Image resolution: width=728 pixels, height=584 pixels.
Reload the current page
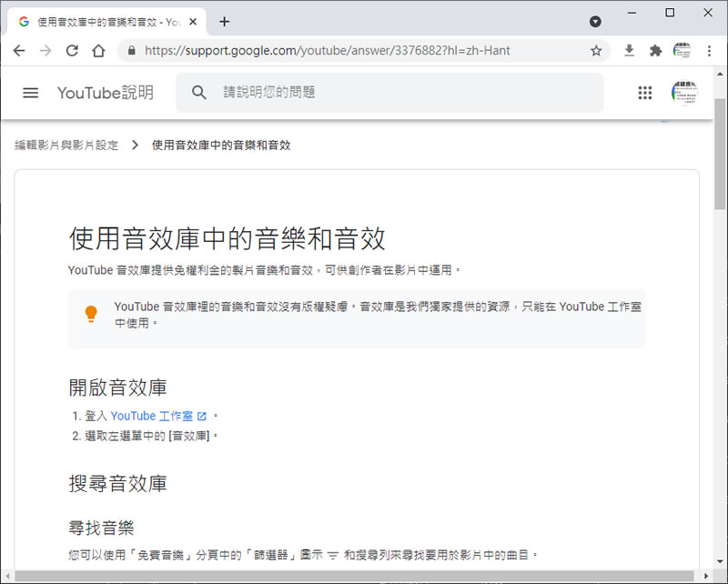click(72, 51)
